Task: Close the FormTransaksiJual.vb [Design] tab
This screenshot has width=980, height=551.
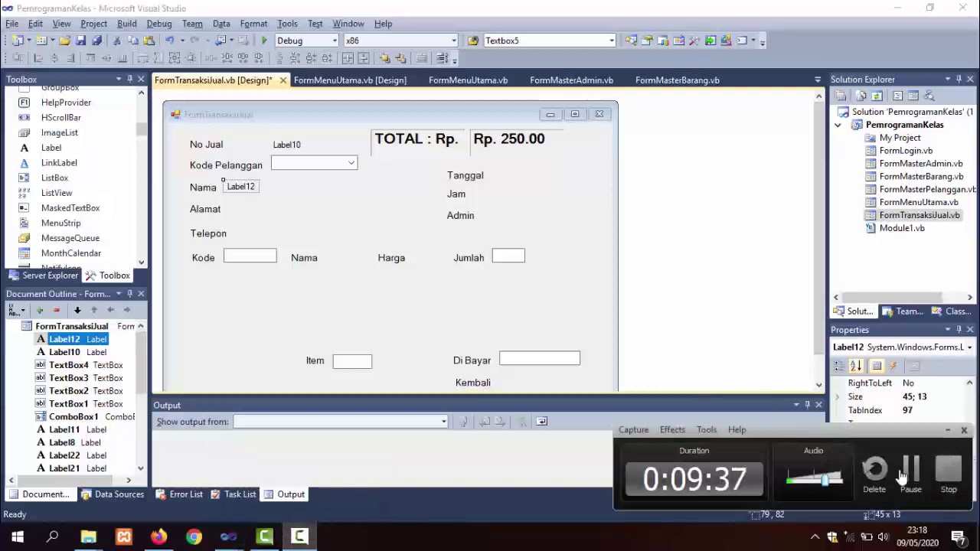Action: tap(283, 80)
